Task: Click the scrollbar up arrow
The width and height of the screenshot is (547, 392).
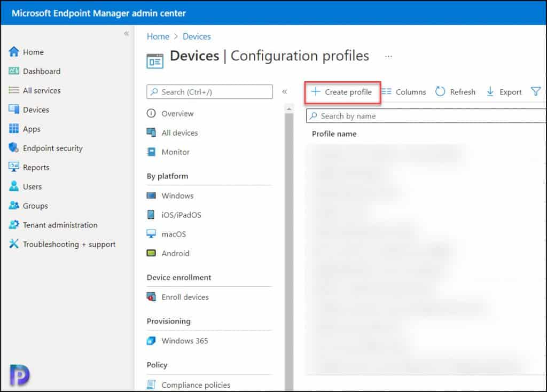Action: (289, 109)
